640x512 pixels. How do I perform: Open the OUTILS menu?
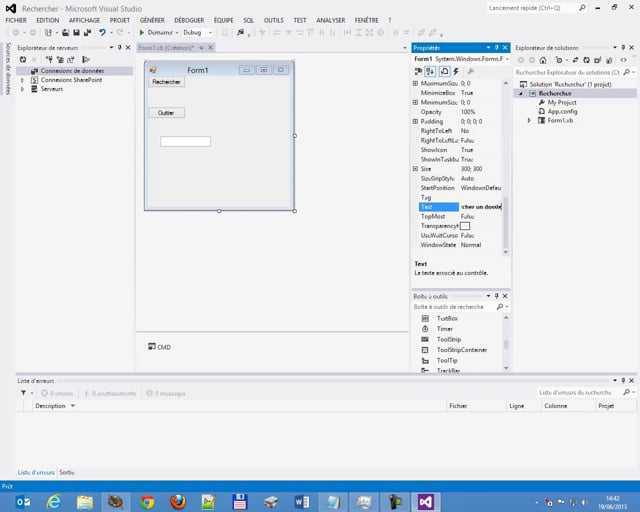(273, 20)
